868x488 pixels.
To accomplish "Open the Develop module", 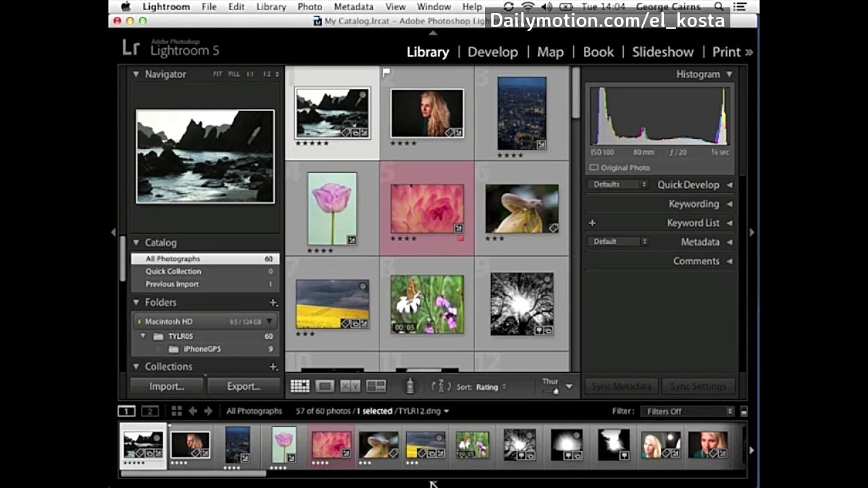I will 493,52.
